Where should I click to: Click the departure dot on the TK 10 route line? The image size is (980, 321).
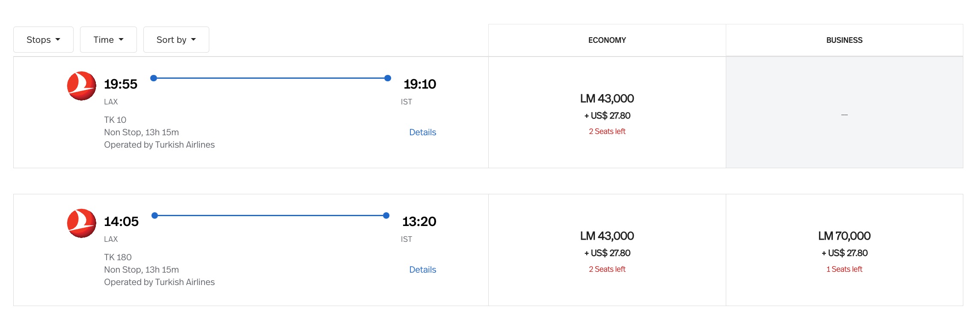tap(153, 77)
